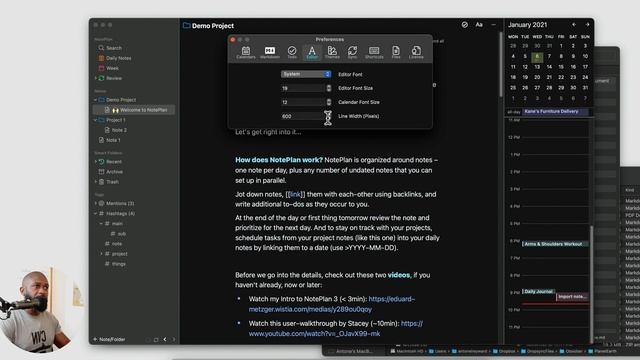Viewport: 640px width, 360px height.
Task: Open the Calendars preferences tab
Action: 246,52
